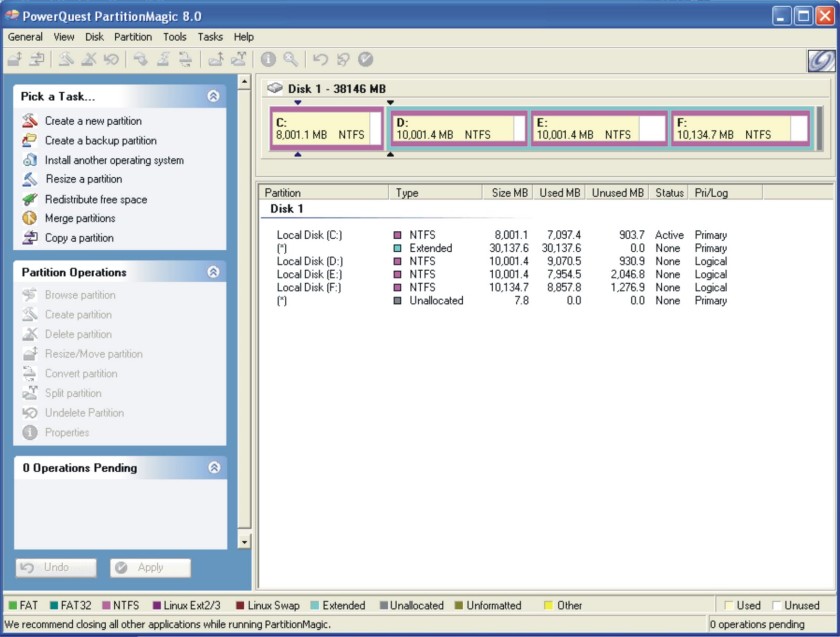Click the Discard all changes toolbar icon

[x=343, y=59]
